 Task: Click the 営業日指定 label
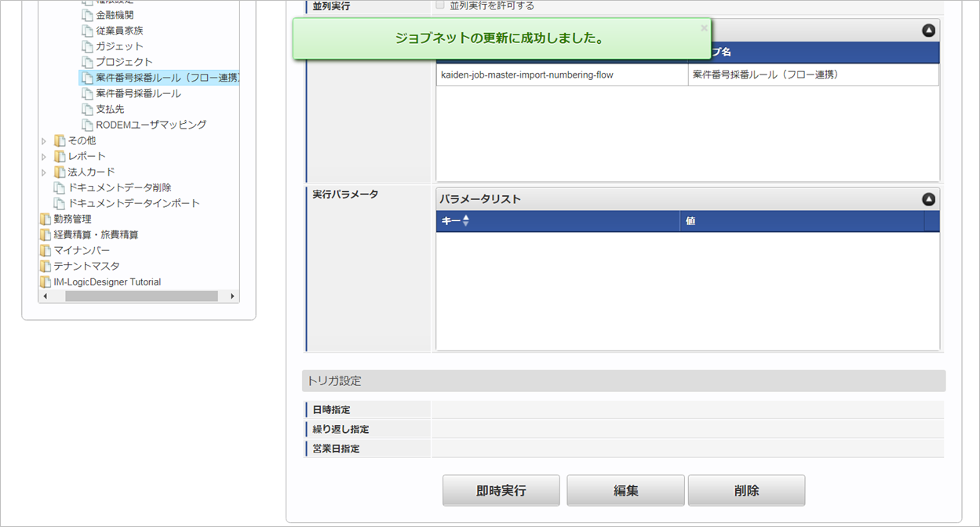pos(336,449)
